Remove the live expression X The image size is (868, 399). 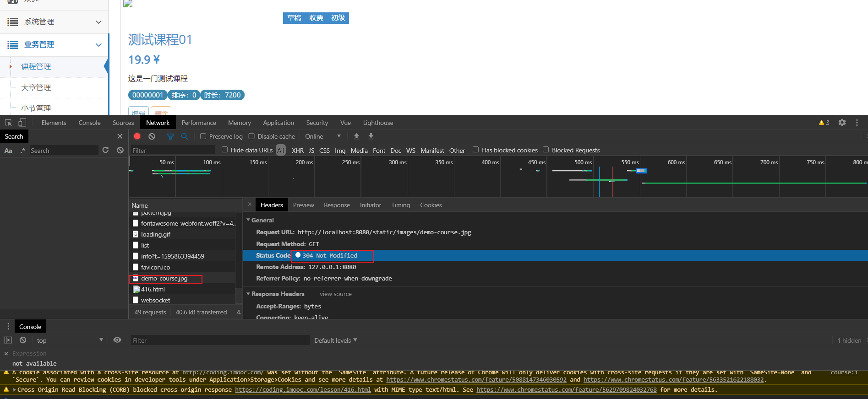click(x=6, y=354)
